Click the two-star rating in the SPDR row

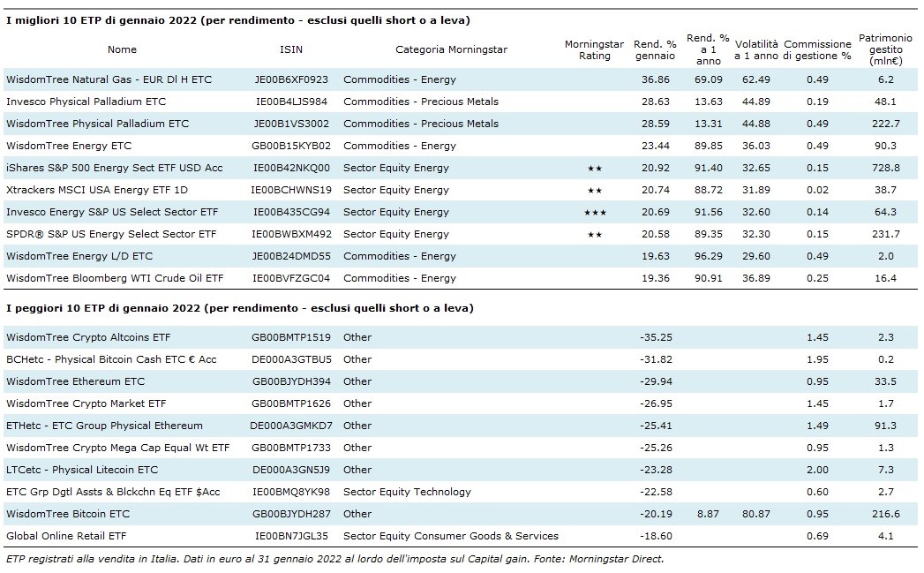coord(594,234)
